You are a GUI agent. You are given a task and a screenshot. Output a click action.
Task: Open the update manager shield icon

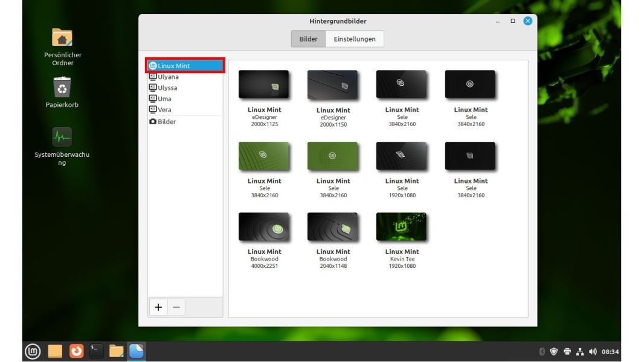[553, 351]
